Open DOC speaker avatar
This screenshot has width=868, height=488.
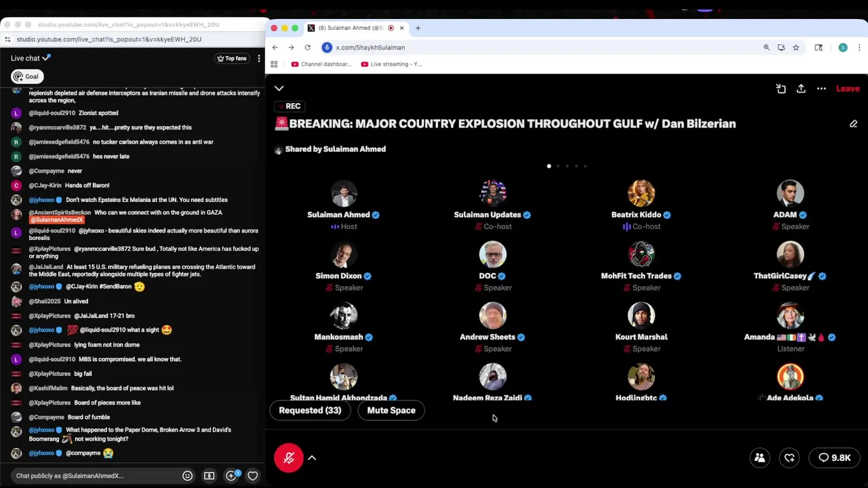492,254
